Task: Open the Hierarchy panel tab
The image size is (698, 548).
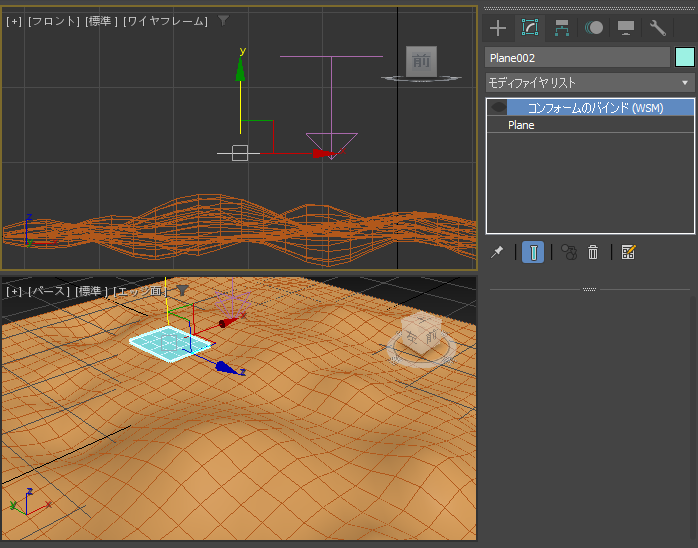Action: click(x=562, y=28)
